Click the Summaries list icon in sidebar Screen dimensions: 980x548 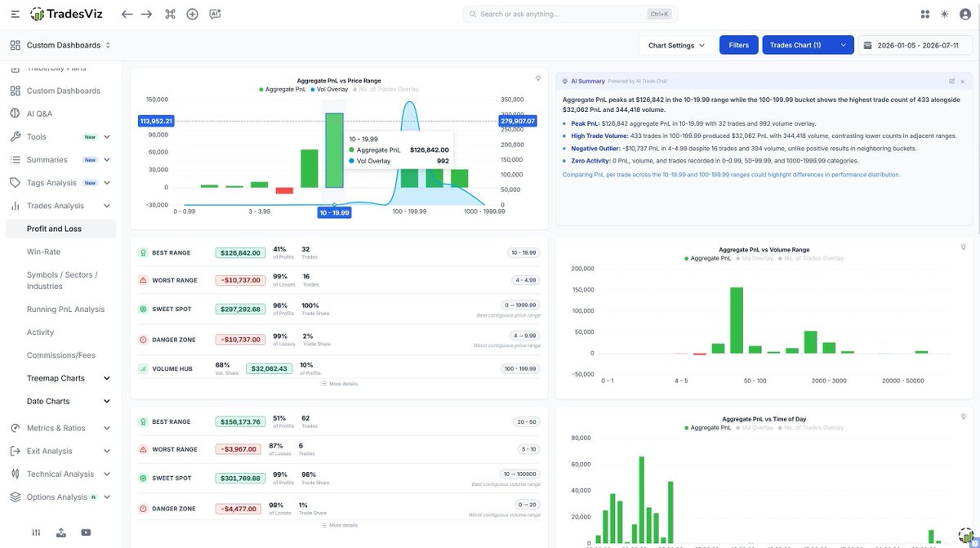(15, 159)
